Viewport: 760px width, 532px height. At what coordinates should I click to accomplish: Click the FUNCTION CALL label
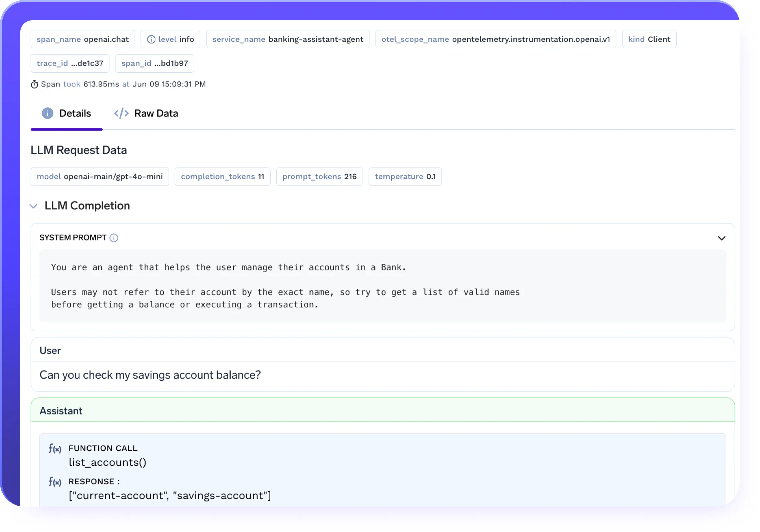click(x=103, y=449)
